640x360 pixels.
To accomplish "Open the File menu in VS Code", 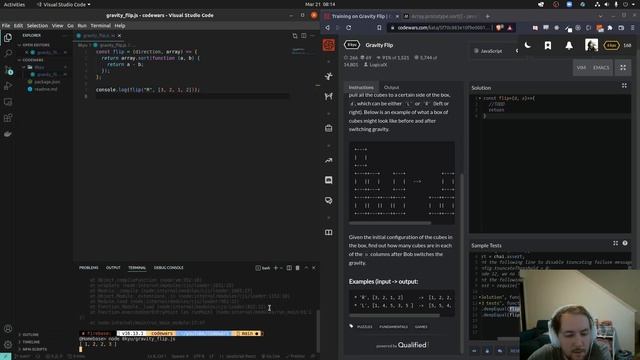I will coord(6,26).
